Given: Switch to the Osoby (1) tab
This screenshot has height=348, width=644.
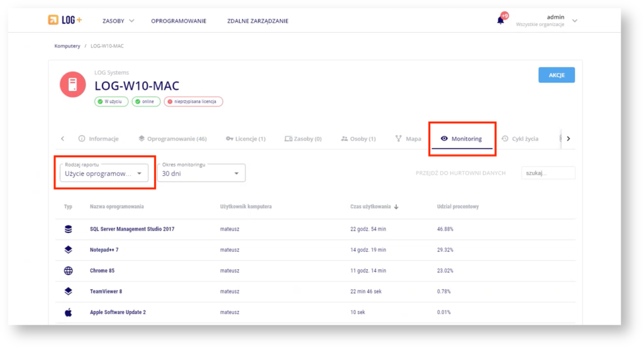Looking at the screenshot, I should (x=358, y=139).
